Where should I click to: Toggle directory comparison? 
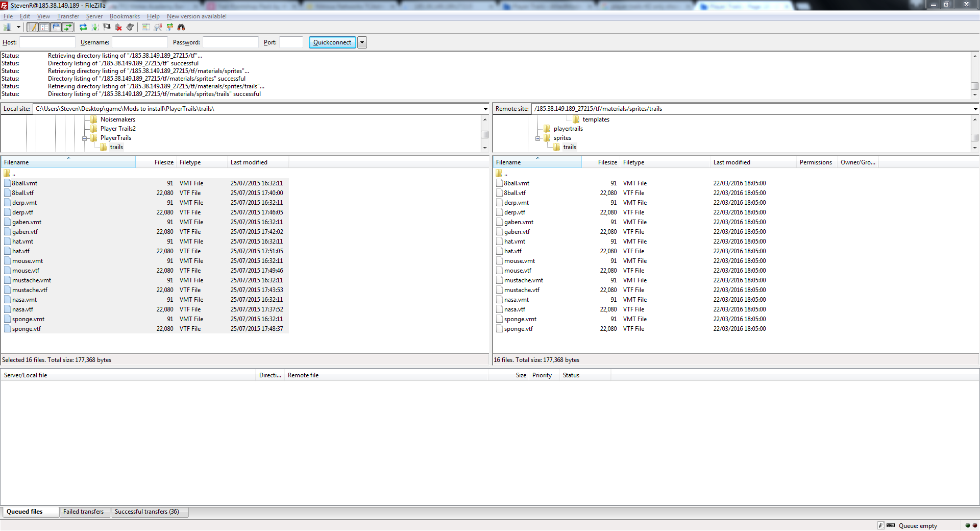click(158, 27)
